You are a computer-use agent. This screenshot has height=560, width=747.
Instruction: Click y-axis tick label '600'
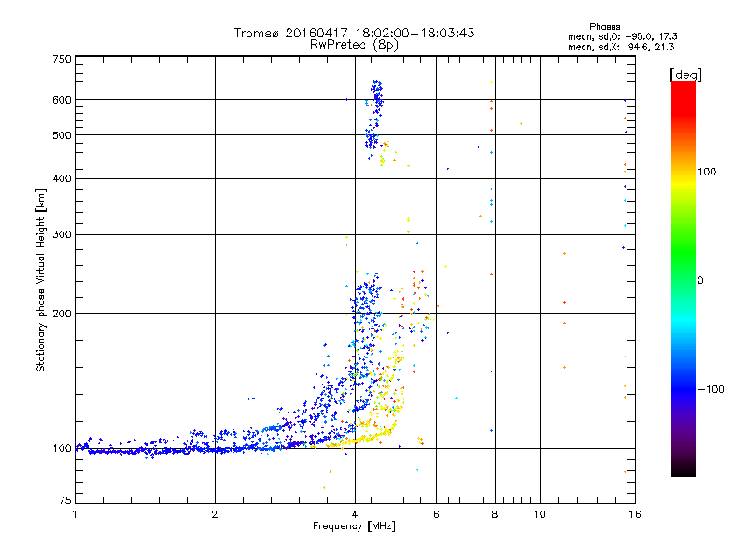pyautogui.click(x=62, y=100)
